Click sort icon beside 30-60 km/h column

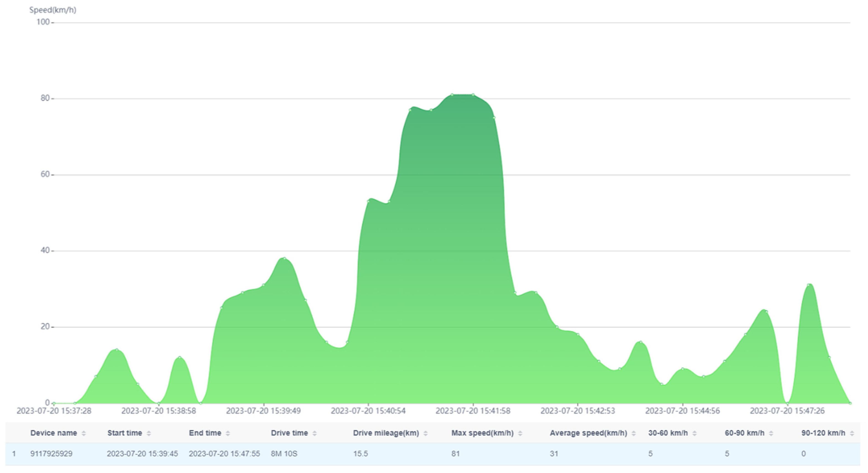point(694,434)
